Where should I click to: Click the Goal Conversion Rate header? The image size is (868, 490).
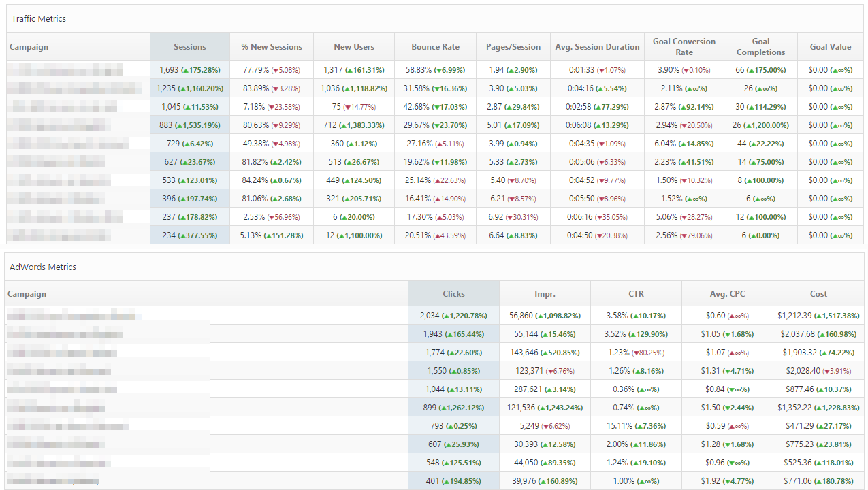pos(684,47)
